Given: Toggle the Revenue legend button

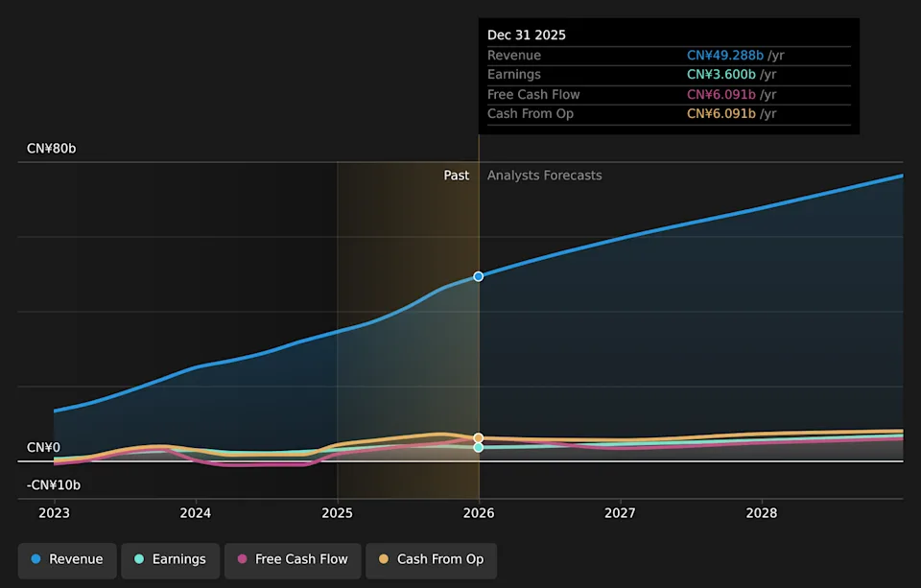Looking at the screenshot, I should coord(67,559).
